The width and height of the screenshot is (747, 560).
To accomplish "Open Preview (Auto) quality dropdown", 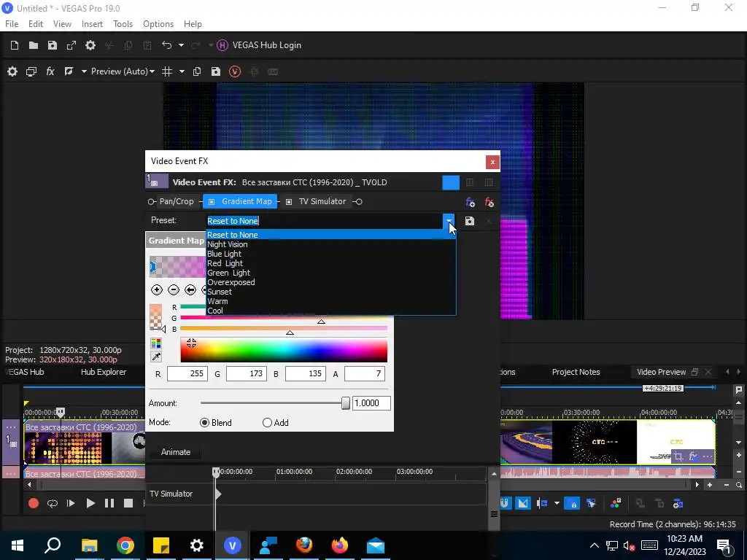I will [x=123, y=71].
